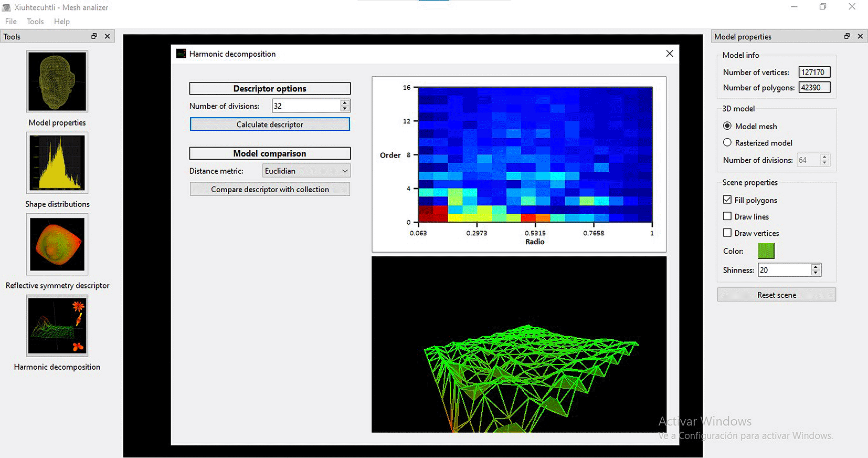Click the Harmonic decomposition dialog title icon
868x458 pixels.
point(181,54)
